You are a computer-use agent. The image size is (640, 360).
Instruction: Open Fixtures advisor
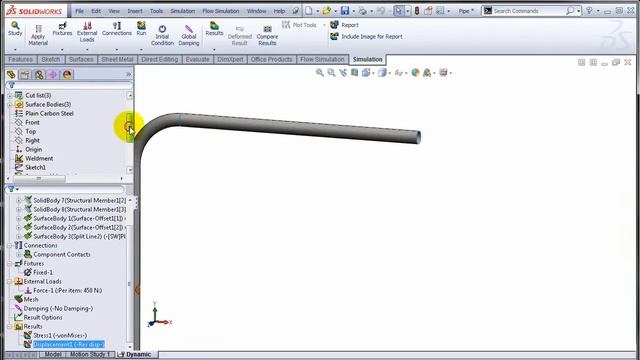tap(62, 29)
